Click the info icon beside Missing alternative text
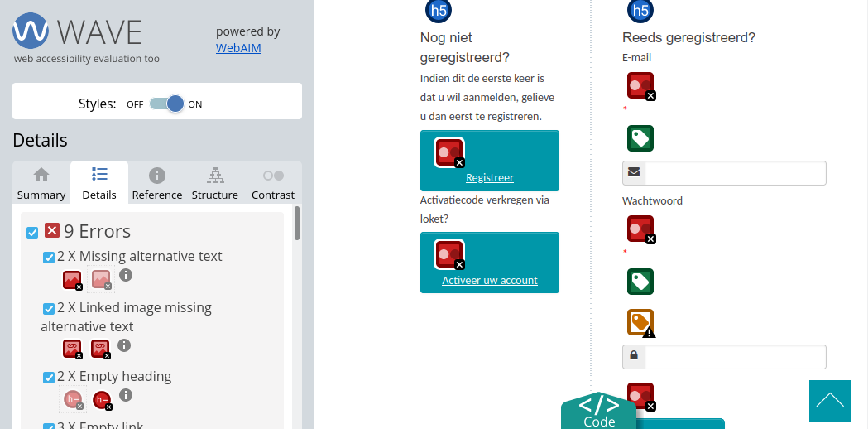The width and height of the screenshot is (868, 429). click(126, 275)
